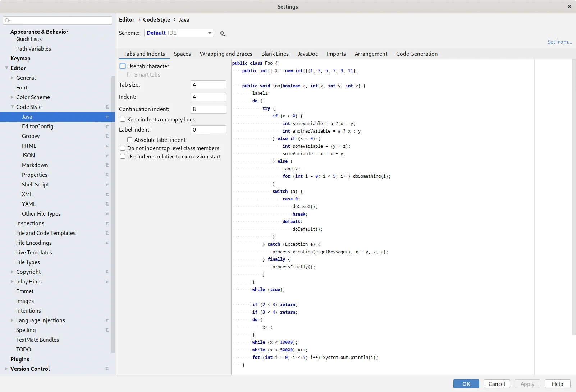This screenshot has width=576, height=392.
Task: Open the Scheme dropdown list
Action: click(x=179, y=33)
